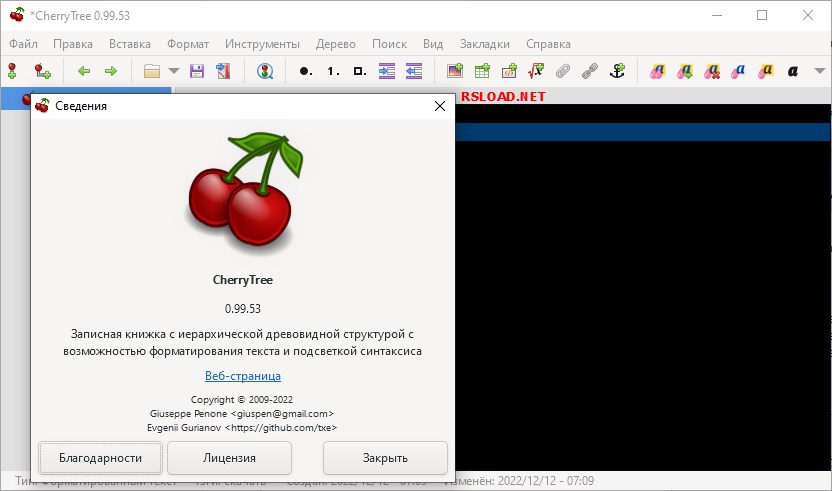The image size is (832, 491).
Task: Save the document with the floppy disk icon
Action: coord(197,71)
